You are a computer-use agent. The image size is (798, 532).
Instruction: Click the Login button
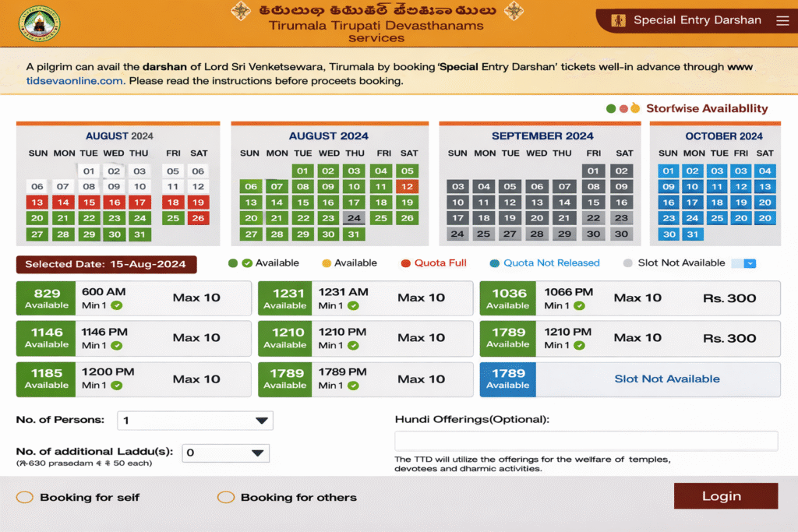[x=725, y=495]
